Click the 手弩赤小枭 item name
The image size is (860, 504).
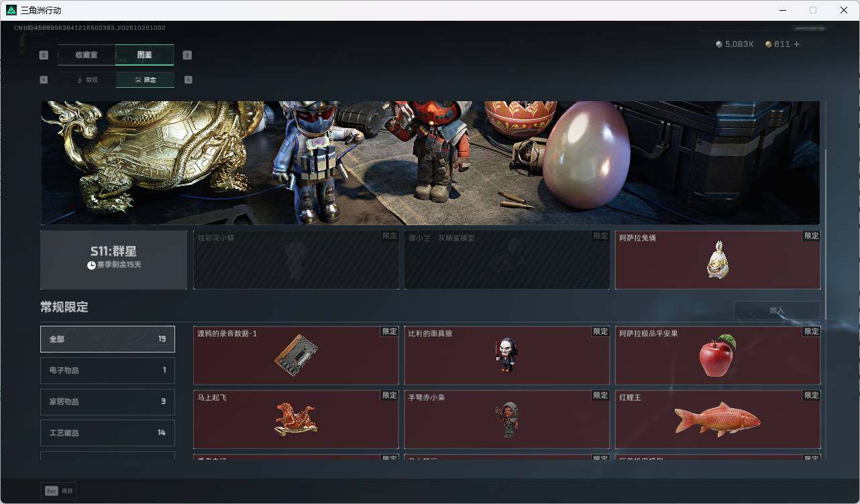[x=427, y=397]
